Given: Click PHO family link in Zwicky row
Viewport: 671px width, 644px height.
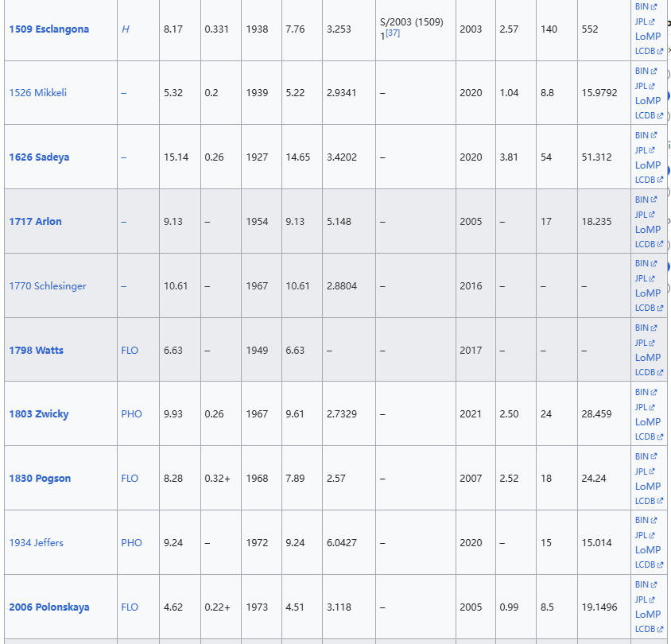Looking at the screenshot, I should coord(131,414).
